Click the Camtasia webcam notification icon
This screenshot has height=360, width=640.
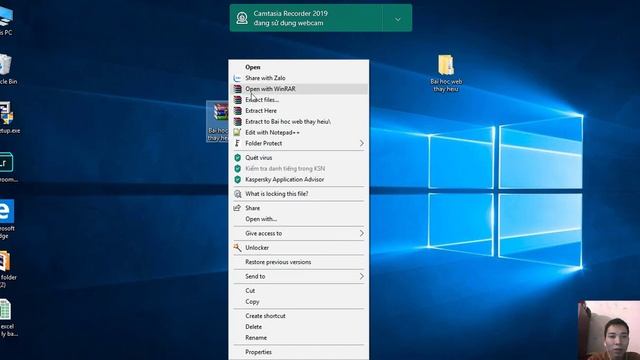pyautogui.click(x=242, y=18)
